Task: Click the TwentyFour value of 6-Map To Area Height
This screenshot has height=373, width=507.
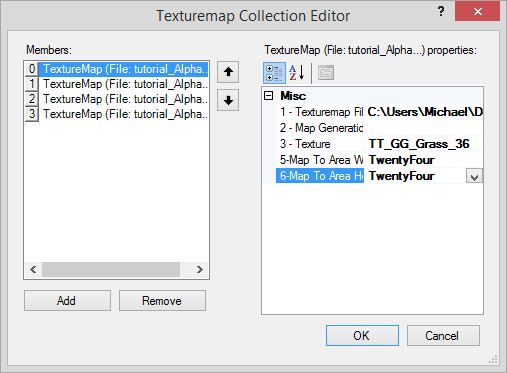Action: [x=416, y=176]
